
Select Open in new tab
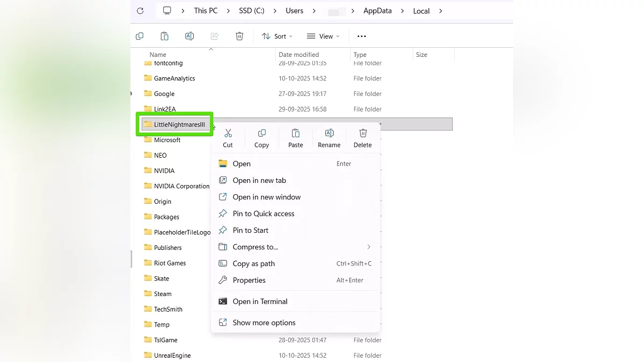pyautogui.click(x=259, y=181)
